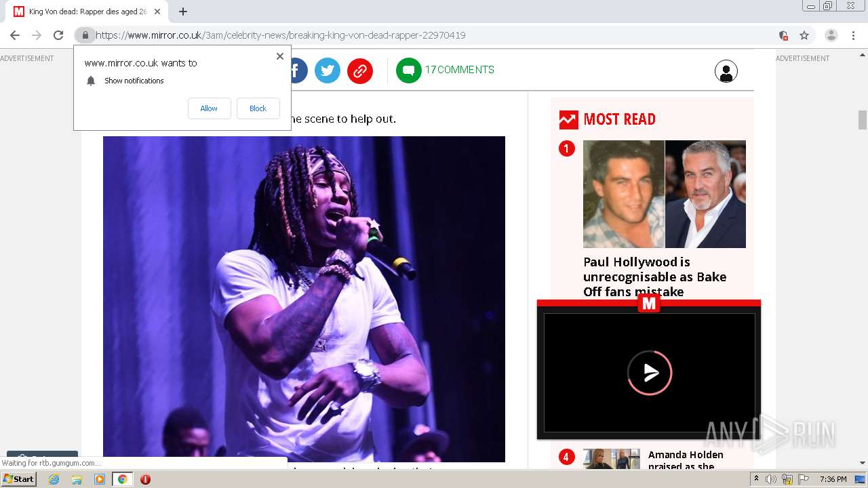Allow notifications from mirror.co.uk
This screenshot has width=868, height=488.
click(209, 108)
